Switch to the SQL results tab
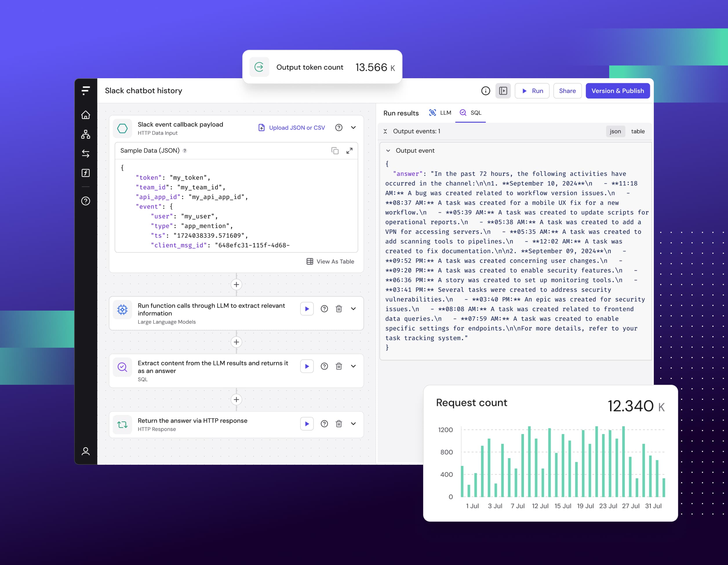This screenshot has height=565, width=728. 470,113
